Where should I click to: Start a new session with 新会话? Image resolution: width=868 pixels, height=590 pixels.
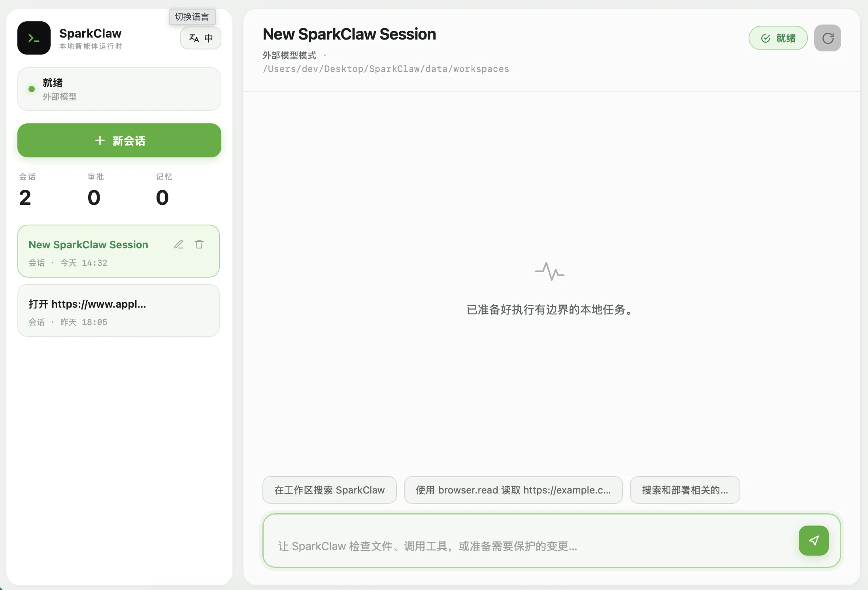119,140
